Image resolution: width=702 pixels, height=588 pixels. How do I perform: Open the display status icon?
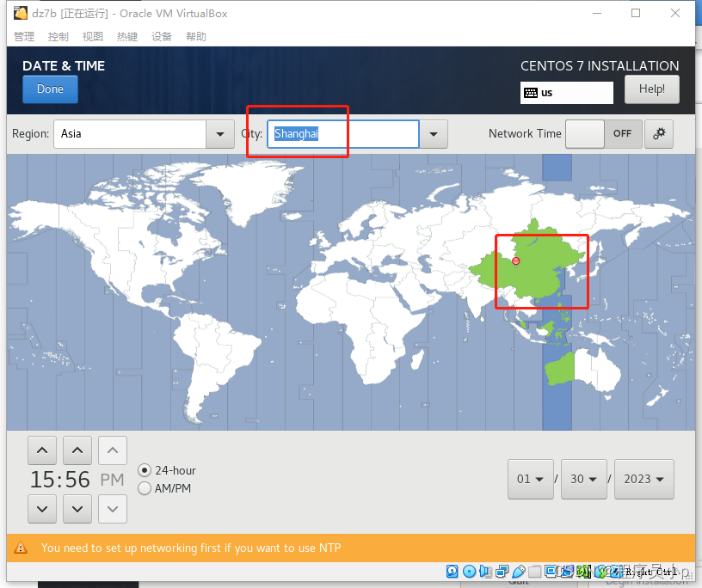551,571
